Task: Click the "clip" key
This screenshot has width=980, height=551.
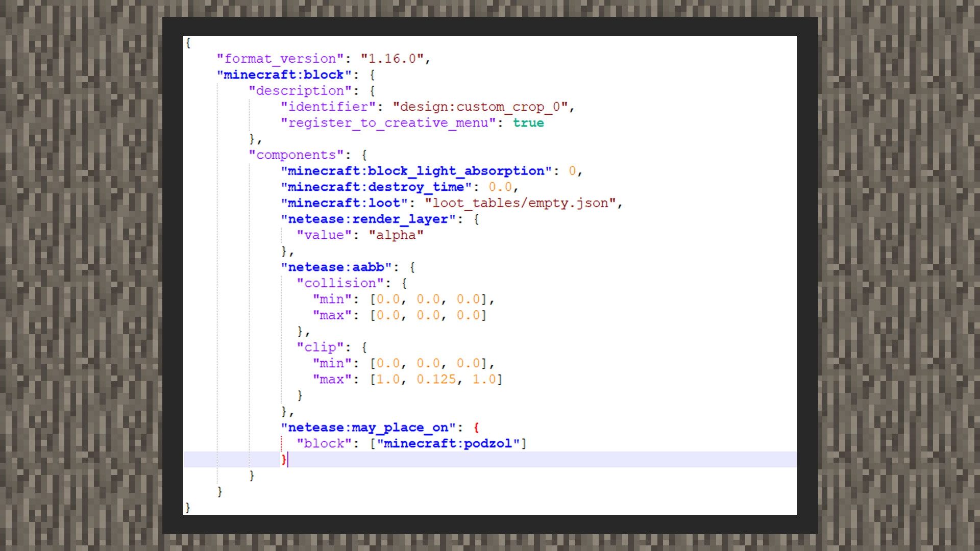Action: tap(320, 347)
